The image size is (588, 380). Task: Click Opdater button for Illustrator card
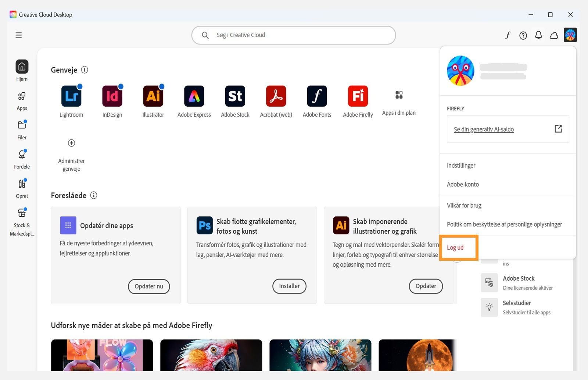[426, 286]
